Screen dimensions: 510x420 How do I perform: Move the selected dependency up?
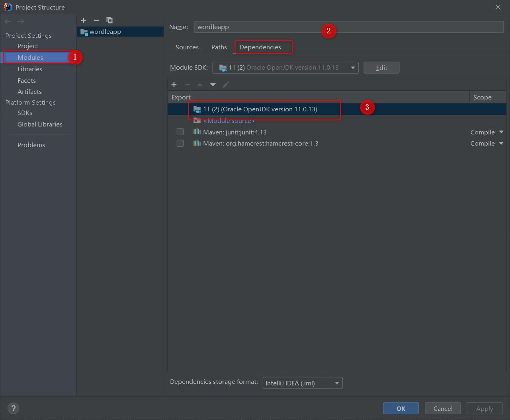click(x=199, y=84)
